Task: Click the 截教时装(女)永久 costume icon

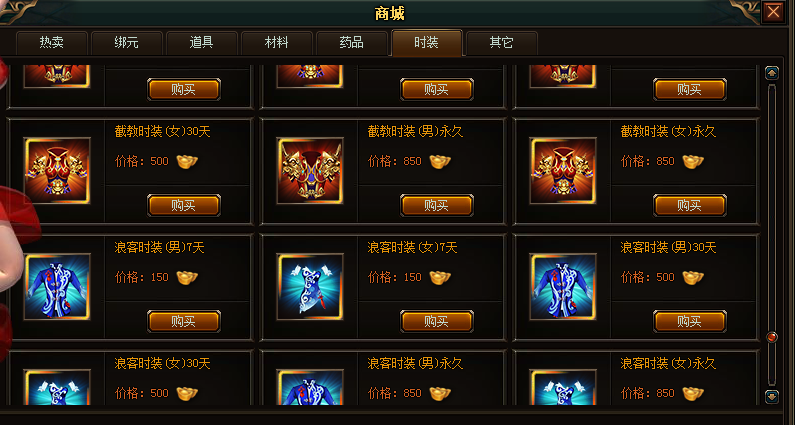Action: coord(563,170)
